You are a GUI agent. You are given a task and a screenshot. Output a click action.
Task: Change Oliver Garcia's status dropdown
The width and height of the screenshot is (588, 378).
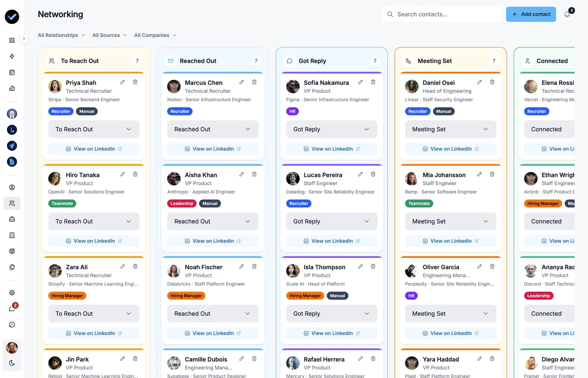click(x=451, y=314)
